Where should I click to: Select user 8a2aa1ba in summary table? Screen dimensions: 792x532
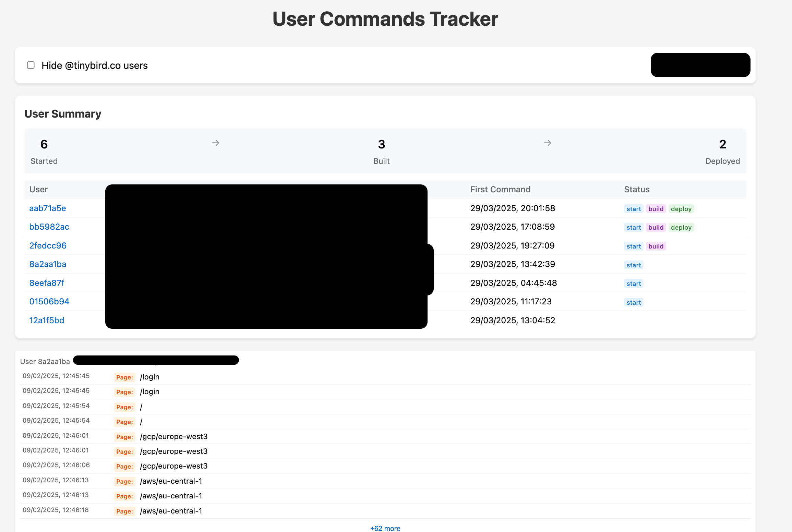48,264
